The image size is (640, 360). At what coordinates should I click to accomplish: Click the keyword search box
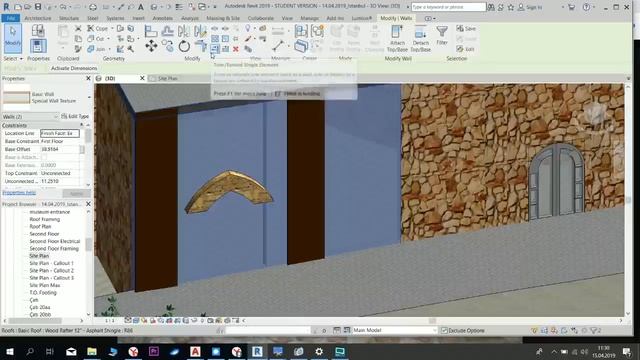pyautogui.click(x=448, y=7)
